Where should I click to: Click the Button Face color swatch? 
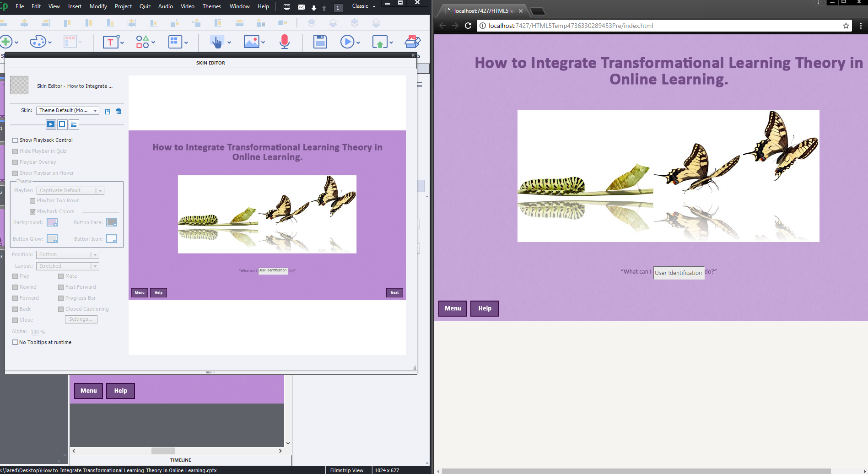pos(112,222)
